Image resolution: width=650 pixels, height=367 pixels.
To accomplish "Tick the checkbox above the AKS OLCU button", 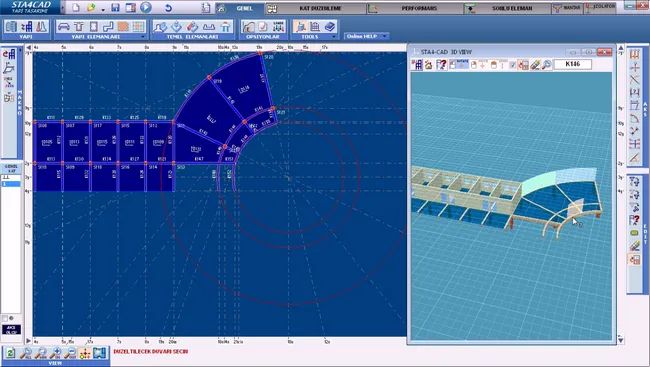I will click(5, 318).
